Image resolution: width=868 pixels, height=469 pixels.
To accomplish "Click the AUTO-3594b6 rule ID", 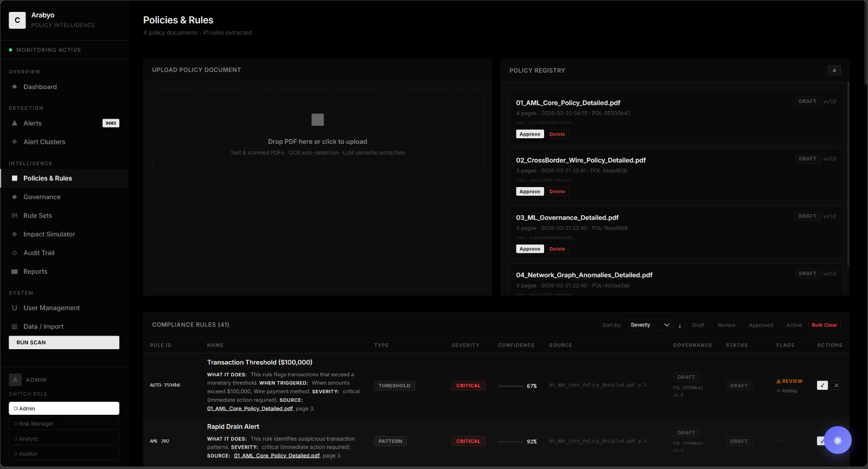I will tap(165, 386).
